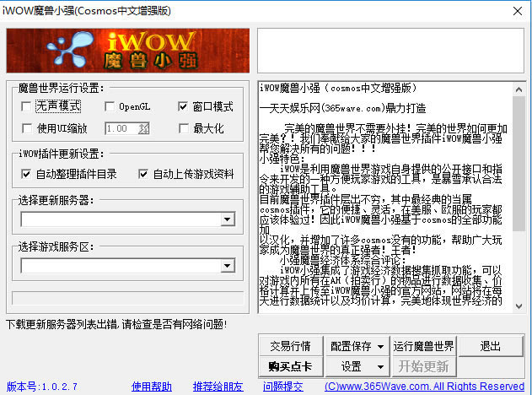This screenshot has height=395, width=532.
Task: Tick the OpenGL checkbox
Action: pyautogui.click(x=110, y=106)
